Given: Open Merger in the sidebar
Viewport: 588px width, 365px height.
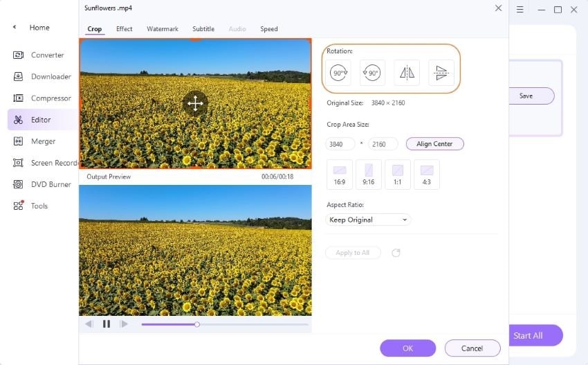Looking at the screenshot, I should tap(43, 141).
